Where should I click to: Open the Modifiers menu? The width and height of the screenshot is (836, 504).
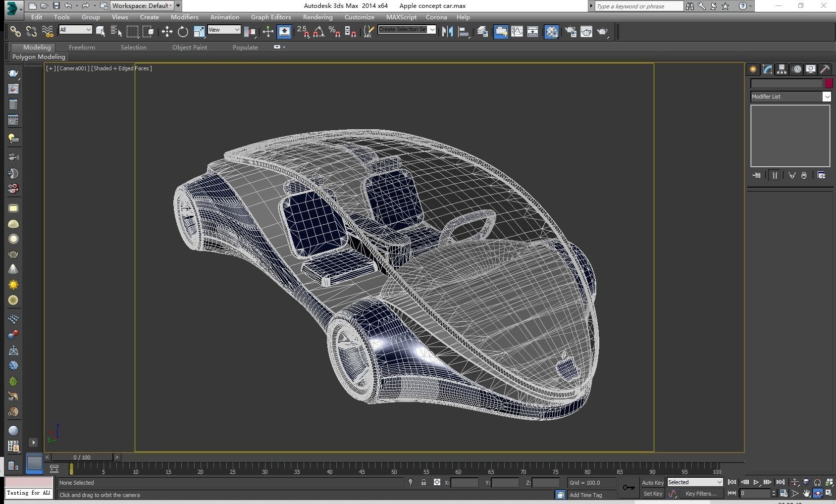click(x=184, y=17)
